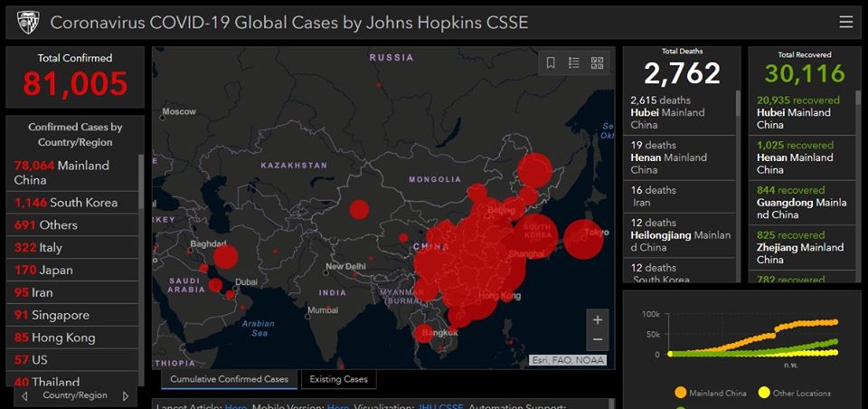The image size is (868, 409).
Task: Click the Total Confirmed 81,005 figure
Action: tap(75, 84)
